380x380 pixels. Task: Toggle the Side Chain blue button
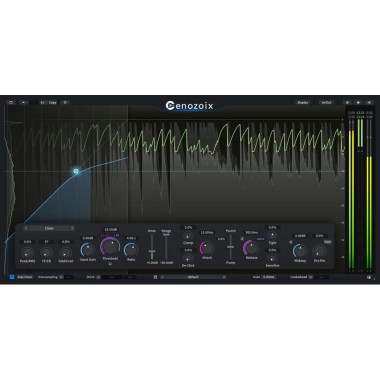pos(12,277)
